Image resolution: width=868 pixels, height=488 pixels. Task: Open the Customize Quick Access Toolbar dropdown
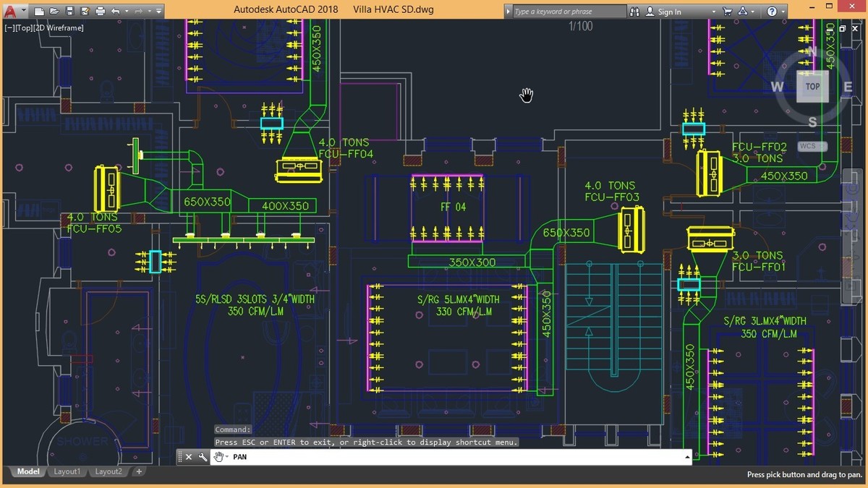[x=158, y=12]
